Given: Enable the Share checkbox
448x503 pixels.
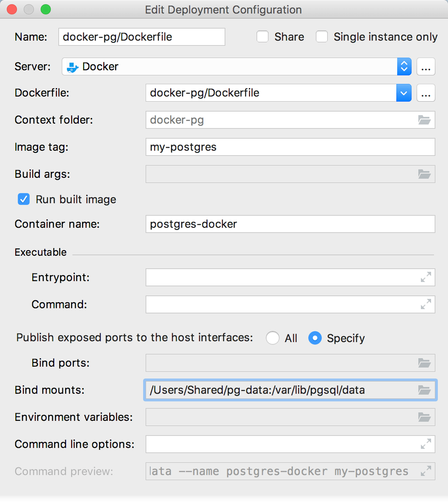Looking at the screenshot, I should 263,36.
